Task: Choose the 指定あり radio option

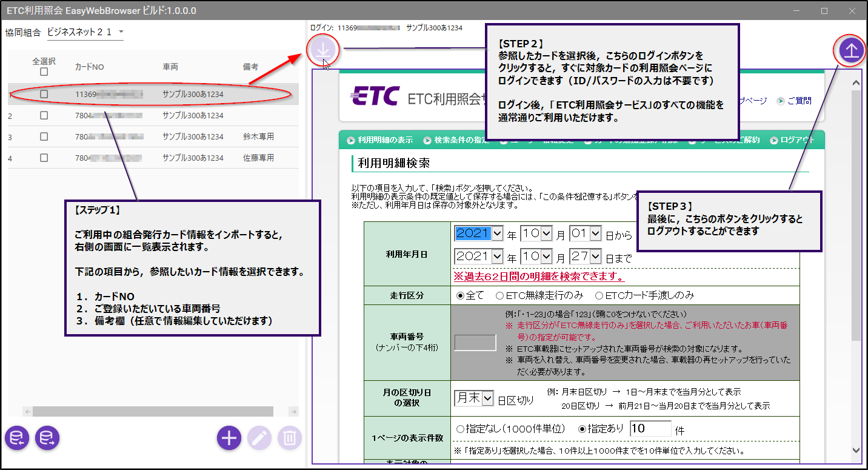Action: (x=583, y=429)
